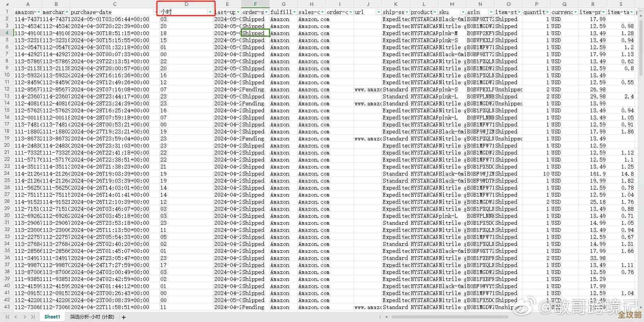Select row 4 header

pyautogui.click(x=7, y=33)
